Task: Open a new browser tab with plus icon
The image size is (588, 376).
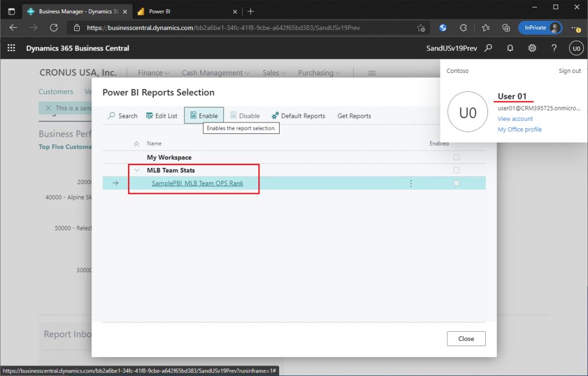Action: click(251, 11)
